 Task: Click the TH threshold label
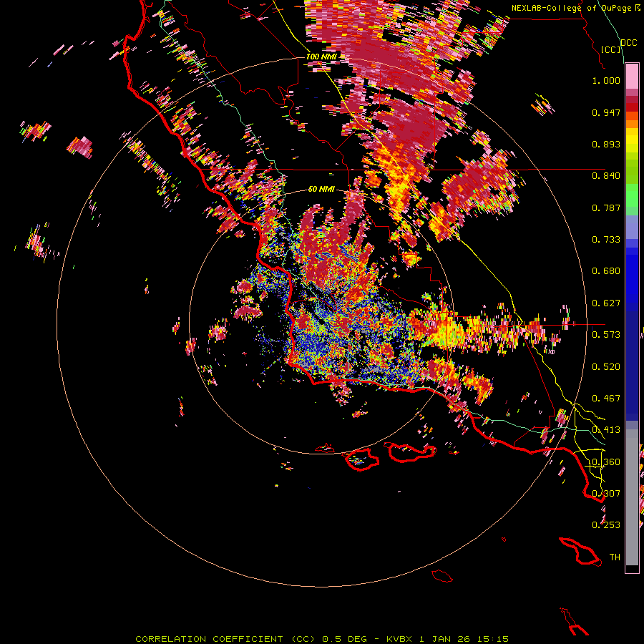pyautogui.click(x=615, y=557)
